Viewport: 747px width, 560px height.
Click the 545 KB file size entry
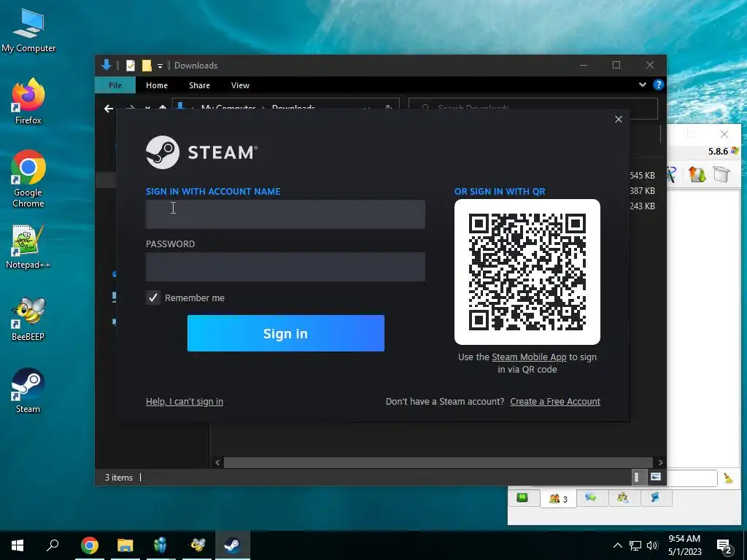[642, 175]
